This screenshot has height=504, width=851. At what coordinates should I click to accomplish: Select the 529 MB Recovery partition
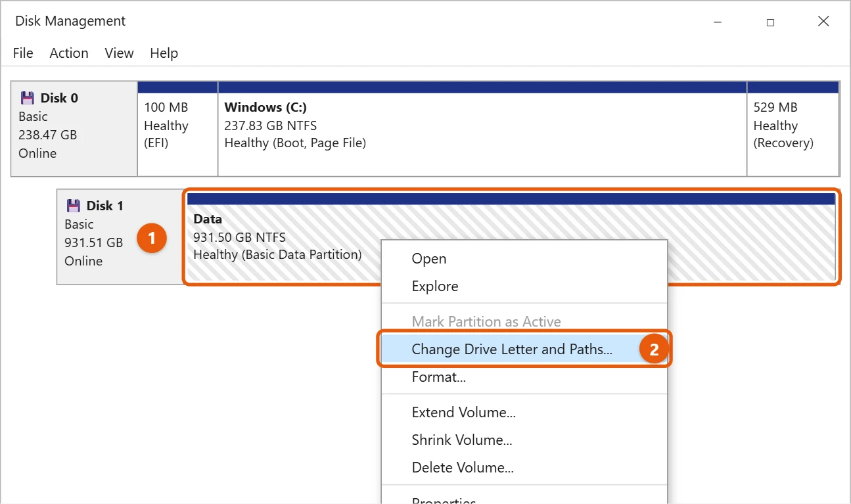793,129
